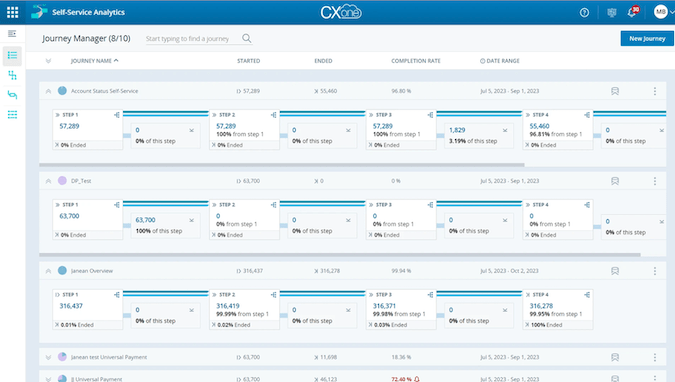Click Step 4 branch icon in Janean Overview
675x382 pixels.
(587, 295)
